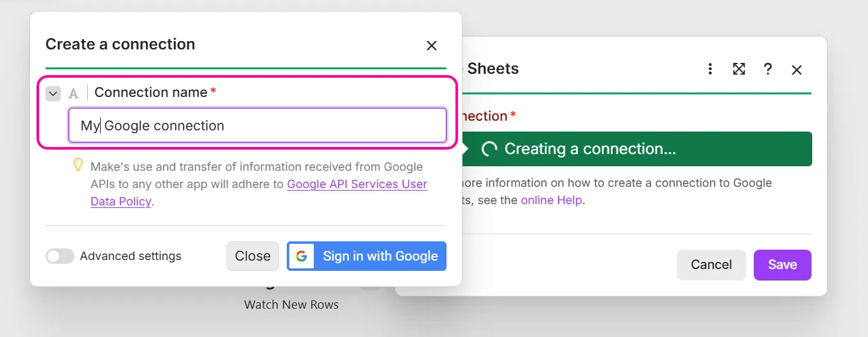Click the Close button
Viewport: 868px width, 337px height.
pos(253,256)
